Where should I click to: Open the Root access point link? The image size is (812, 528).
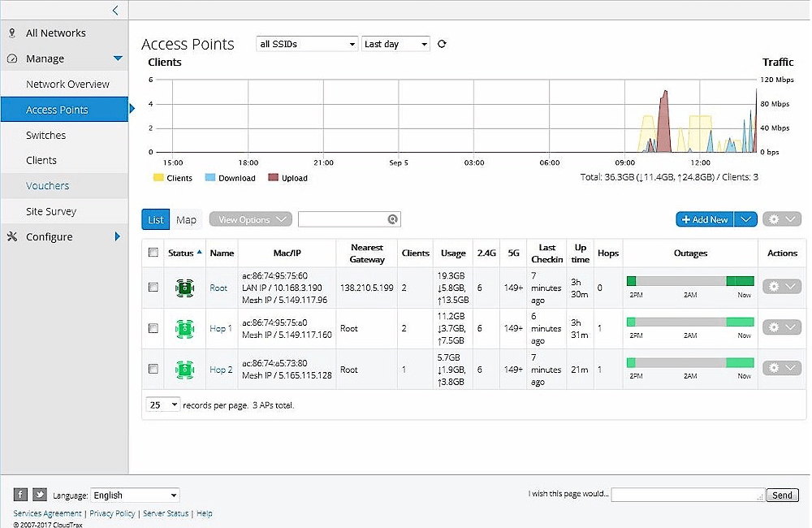(x=218, y=288)
